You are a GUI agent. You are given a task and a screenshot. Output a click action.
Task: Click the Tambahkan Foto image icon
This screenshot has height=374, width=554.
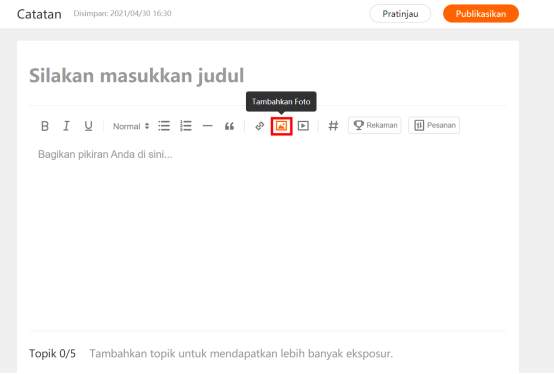(x=282, y=126)
